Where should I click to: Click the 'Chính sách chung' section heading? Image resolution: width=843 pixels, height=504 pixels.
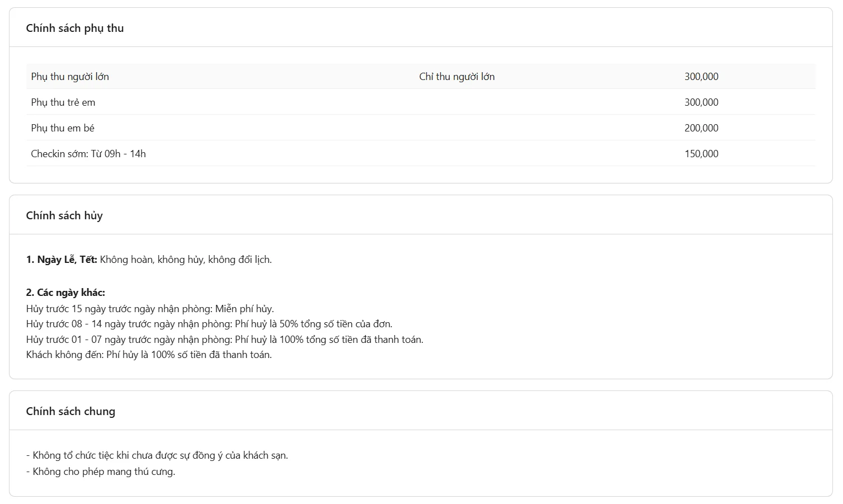click(x=70, y=411)
